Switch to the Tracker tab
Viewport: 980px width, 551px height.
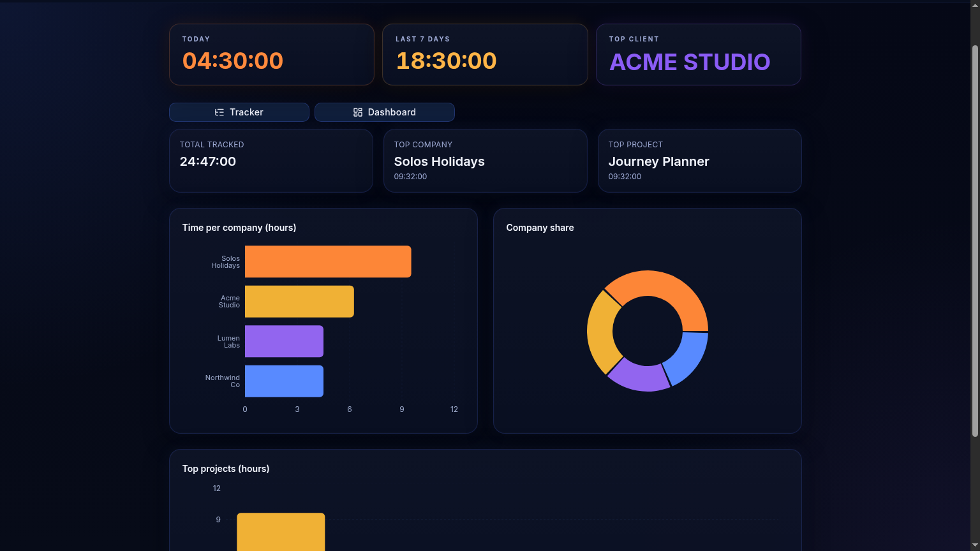click(x=239, y=112)
